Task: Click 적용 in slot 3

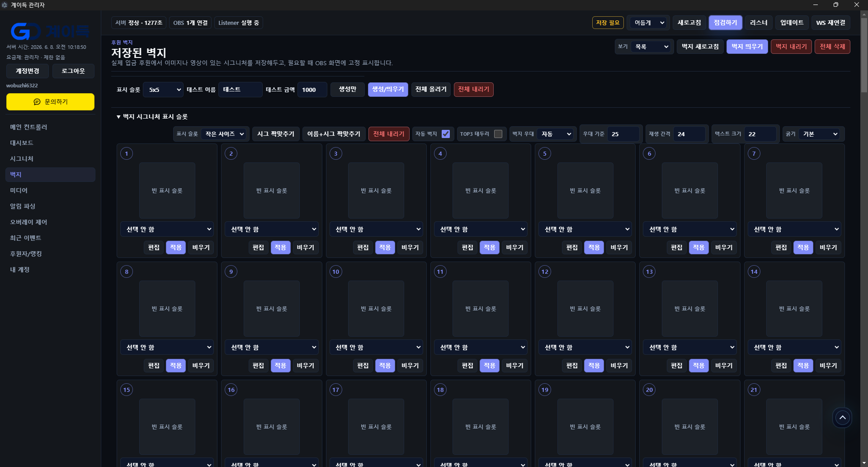Action: 385,248
